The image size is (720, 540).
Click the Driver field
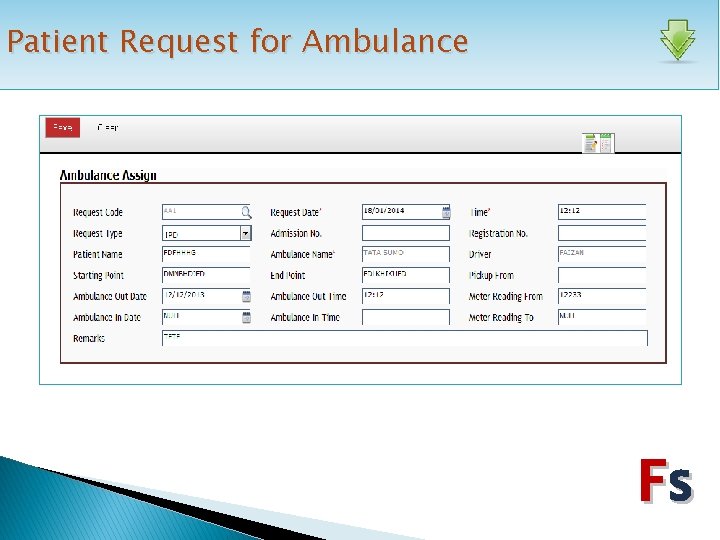[602, 254]
